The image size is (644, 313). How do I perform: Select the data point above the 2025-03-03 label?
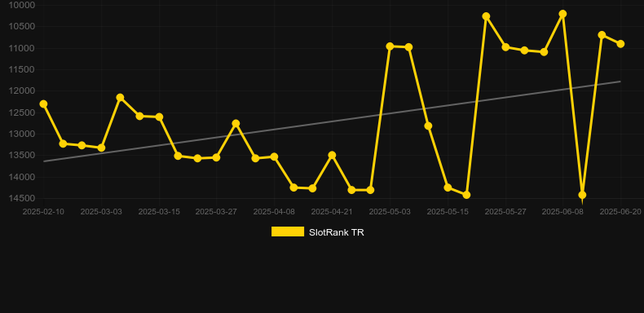(x=101, y=148)
